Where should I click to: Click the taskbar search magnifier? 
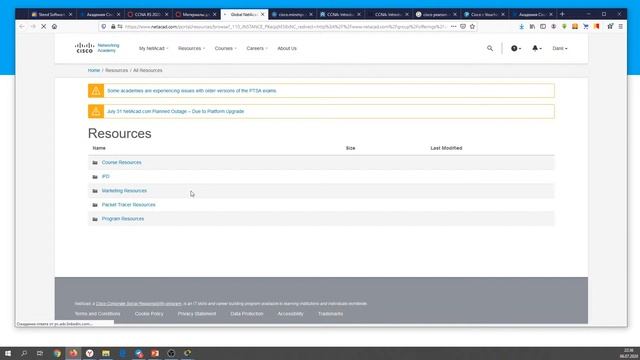tap(24, 353)
